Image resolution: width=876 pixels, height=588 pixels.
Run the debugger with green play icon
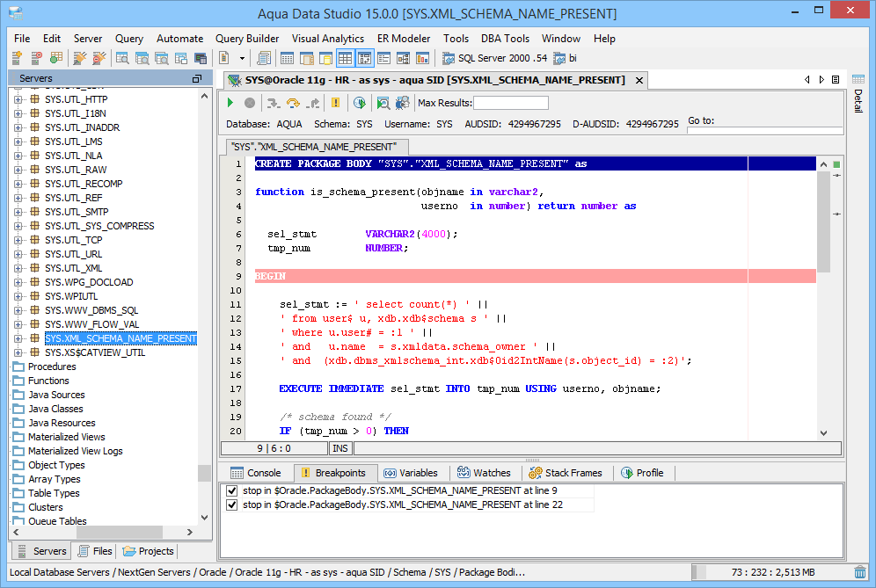(230, 103)
